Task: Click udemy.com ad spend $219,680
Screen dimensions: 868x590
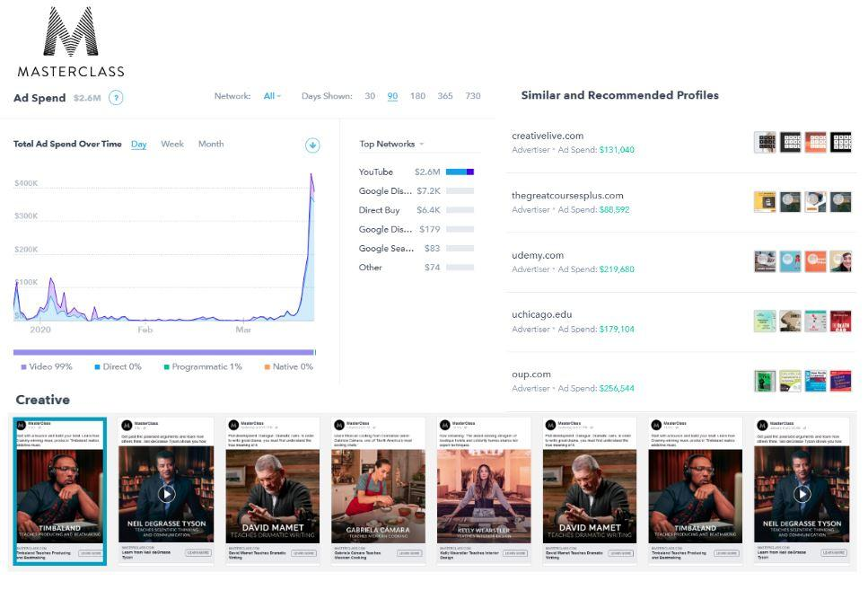Action: [617, 269]
